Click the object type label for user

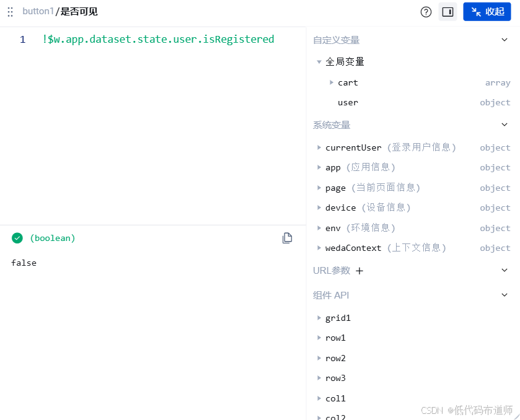click(x=495, y=103)
